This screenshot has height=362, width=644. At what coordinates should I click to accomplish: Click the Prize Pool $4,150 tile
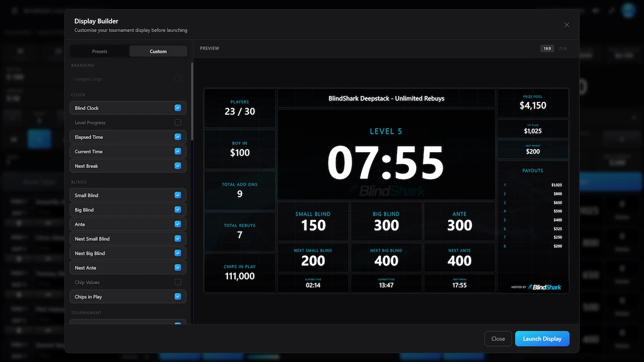click(x=533, y=103)
